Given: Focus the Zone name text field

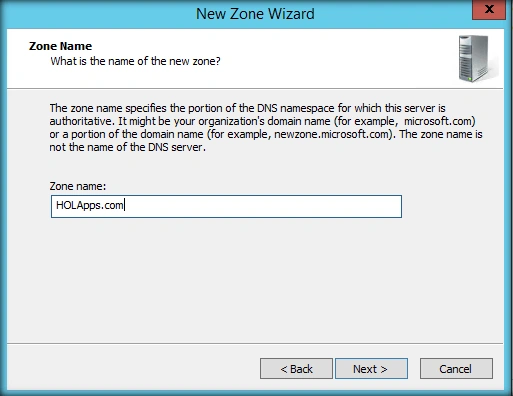Looking at the screenshot, I should pyautogui.click(x=226, y=206).
